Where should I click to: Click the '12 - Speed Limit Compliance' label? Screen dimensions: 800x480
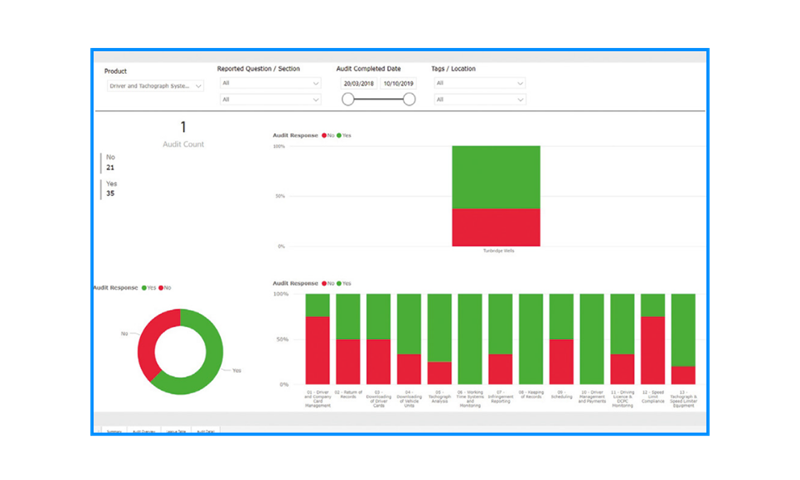click(x=653, y=397)
